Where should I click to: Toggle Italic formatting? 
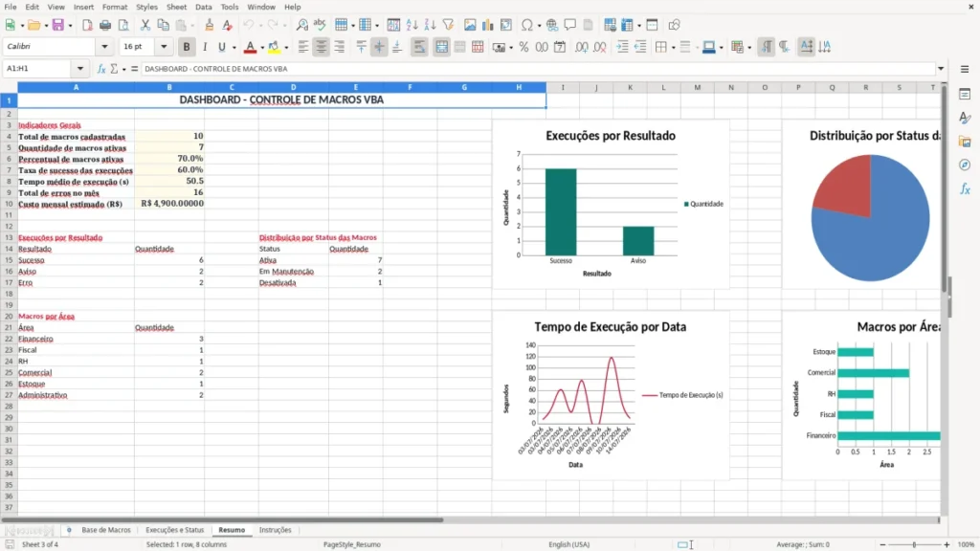pyautogui.click(x=205, y=47)
